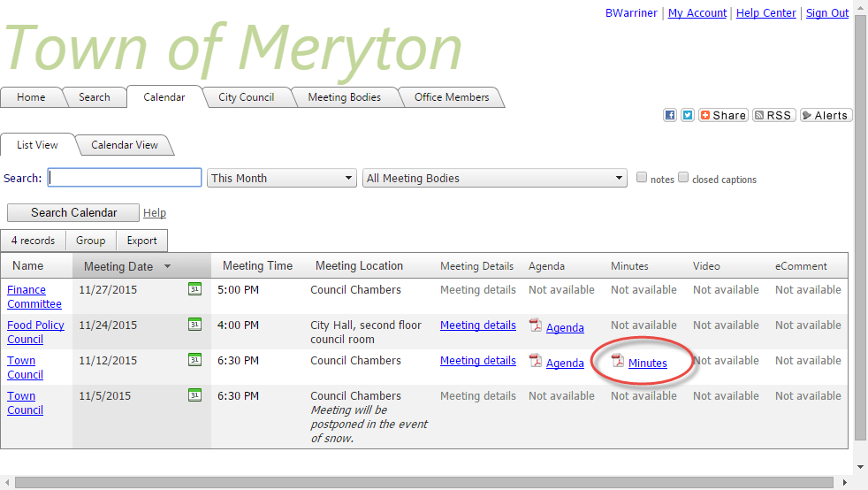Click PDF icon beside Food Policy Council Agenda

[x=536, y=325]
